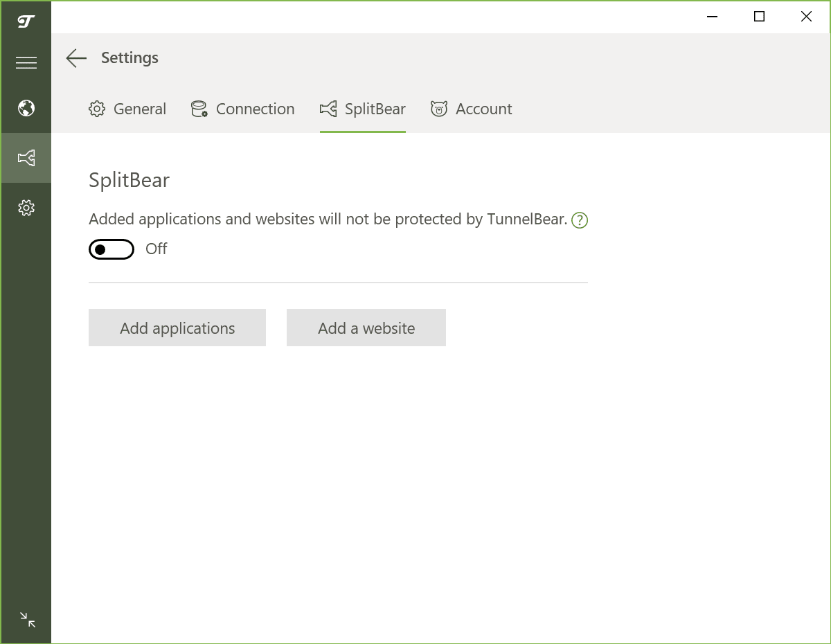Open the globe map view
Viewport: 831px width, 644px height.
tap(26, 108)
